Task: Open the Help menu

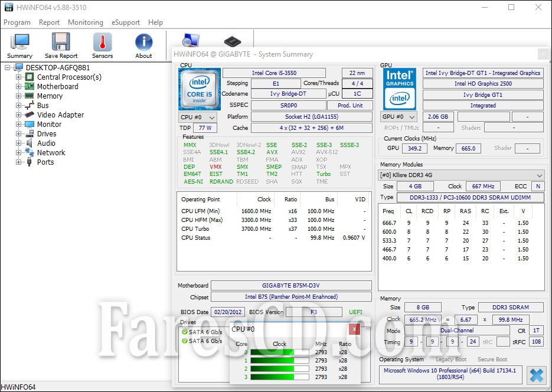Action: click(x=156, y=22)
